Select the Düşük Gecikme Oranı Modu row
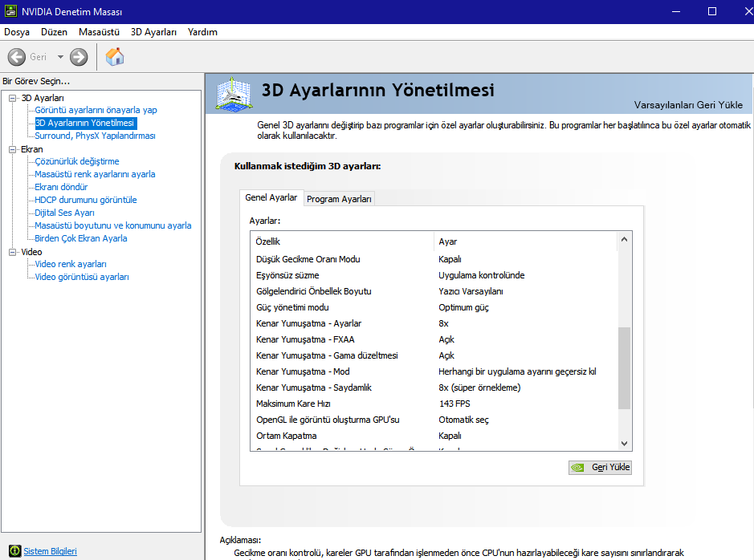754x560 pixels. [434, 259]
